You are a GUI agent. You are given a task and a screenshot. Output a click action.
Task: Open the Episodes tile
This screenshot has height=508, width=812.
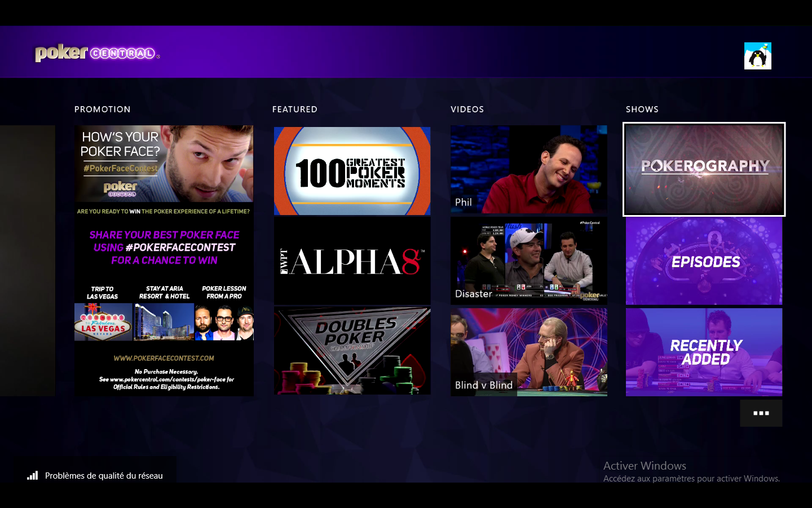(x=704, y=261)
